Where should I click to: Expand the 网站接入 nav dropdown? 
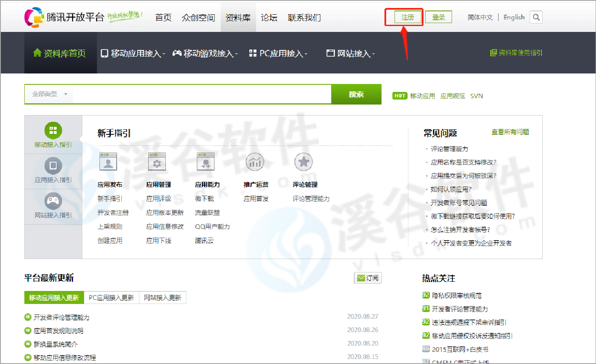coord(351,54)
